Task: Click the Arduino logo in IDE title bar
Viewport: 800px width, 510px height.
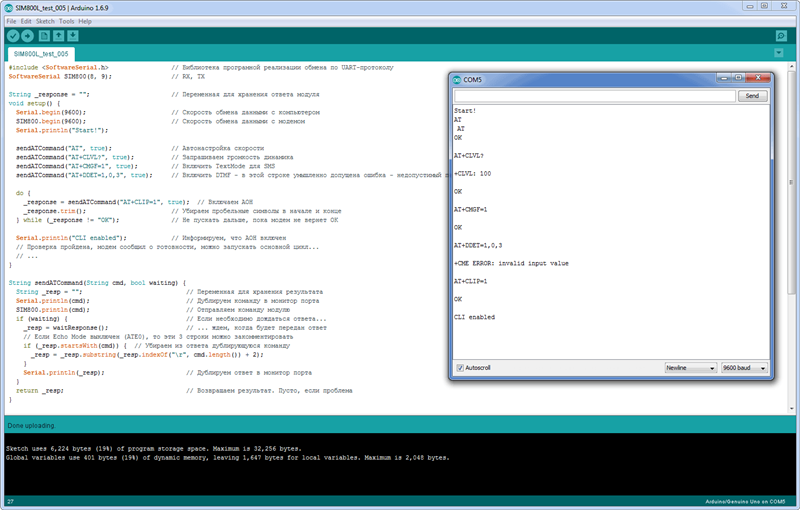Action: [9, 7]
